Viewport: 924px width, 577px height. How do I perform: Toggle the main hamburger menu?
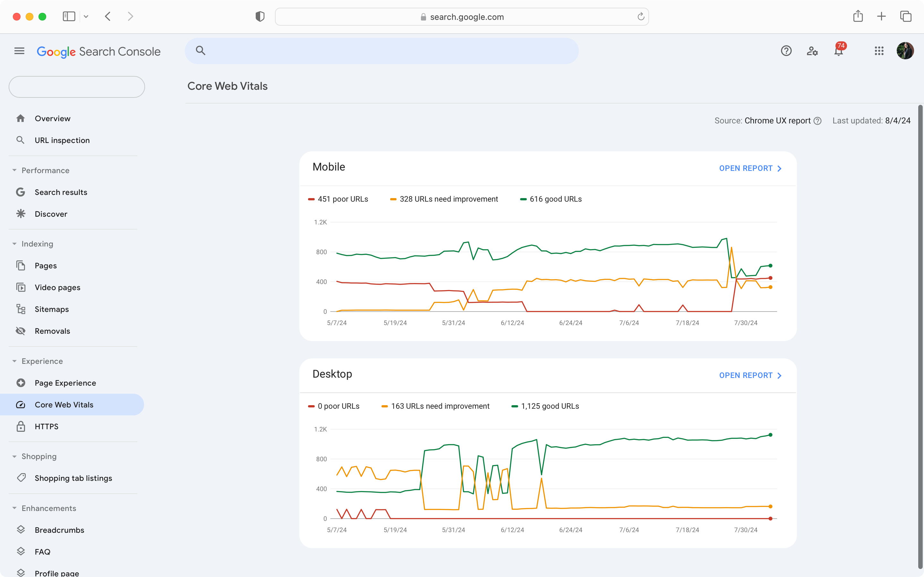click(x=19, y=51)
